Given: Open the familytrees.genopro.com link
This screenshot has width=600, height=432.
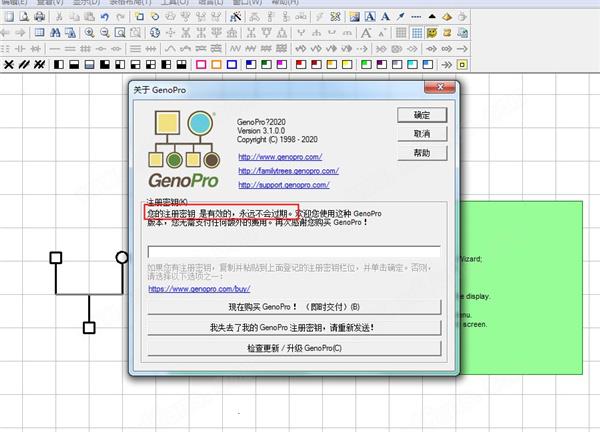Looking at the screenshot, I should (x=289, y=171).
